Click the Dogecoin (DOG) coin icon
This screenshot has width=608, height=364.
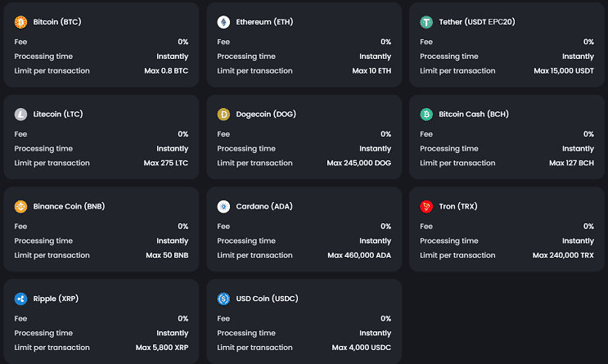(223, 115)
